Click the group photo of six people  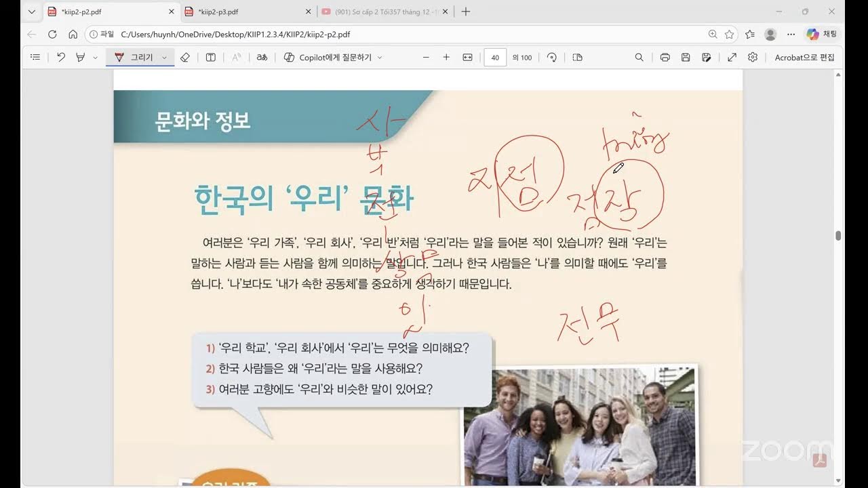(579, 425)
